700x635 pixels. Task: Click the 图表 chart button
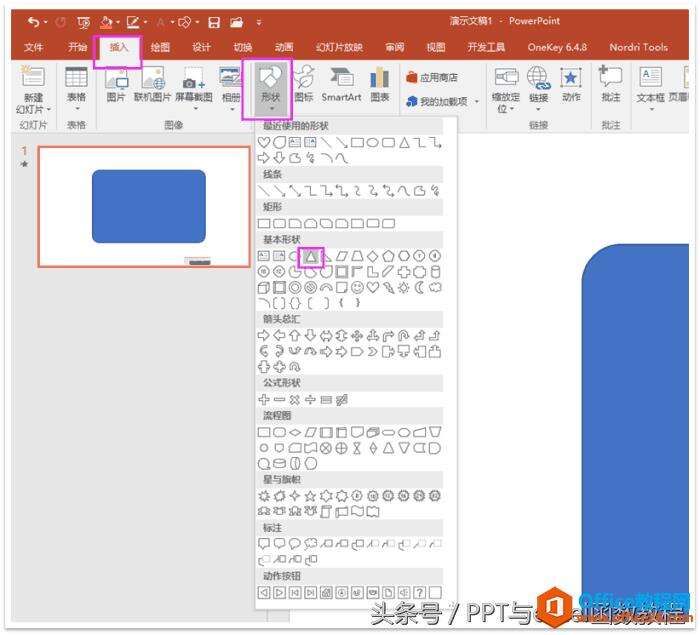[x=380, y=84]
